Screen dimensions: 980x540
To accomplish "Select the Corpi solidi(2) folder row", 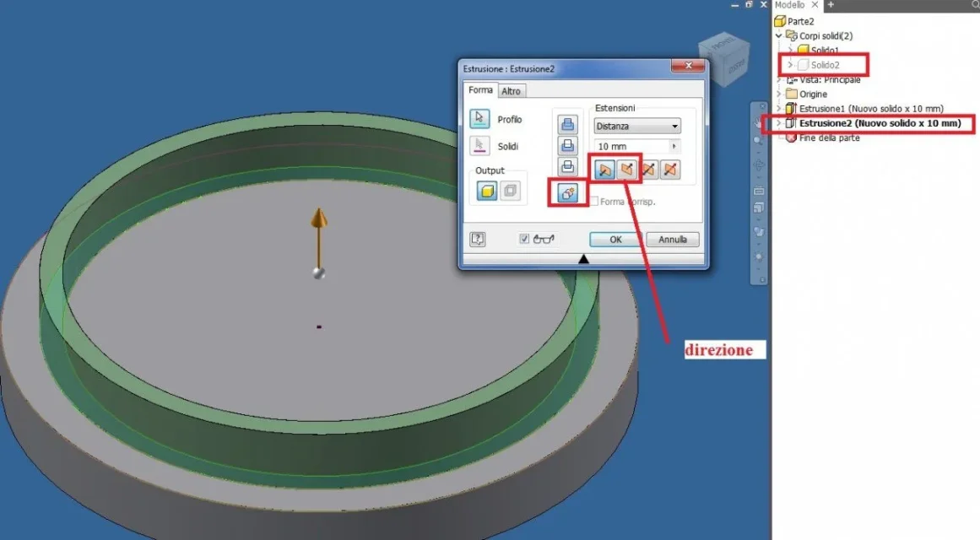I will point(819,35).
